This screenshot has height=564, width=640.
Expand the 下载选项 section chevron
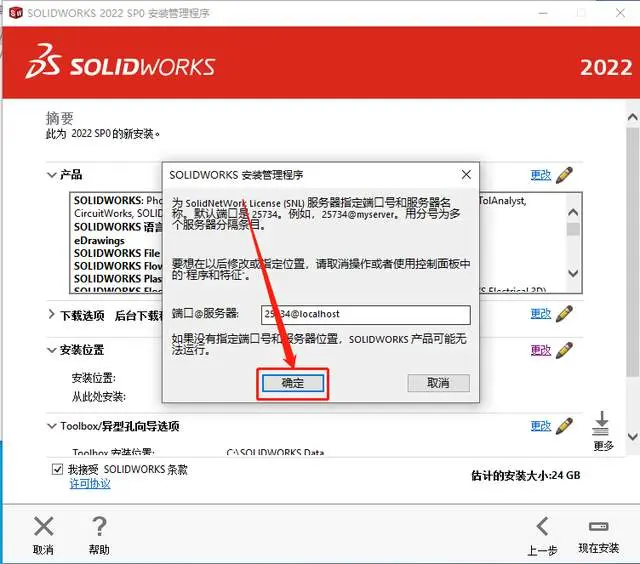click(x=51, y=314)
